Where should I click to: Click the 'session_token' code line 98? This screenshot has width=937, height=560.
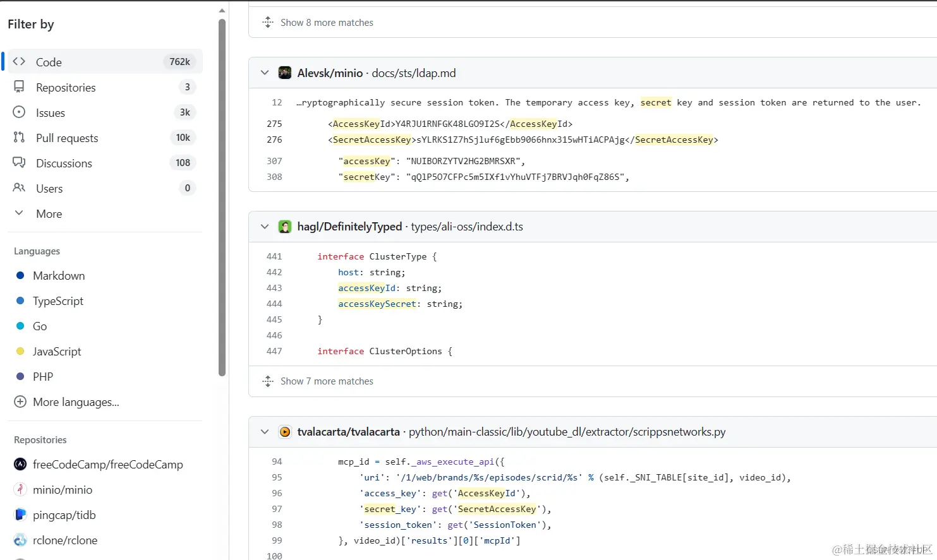[455, 525]
